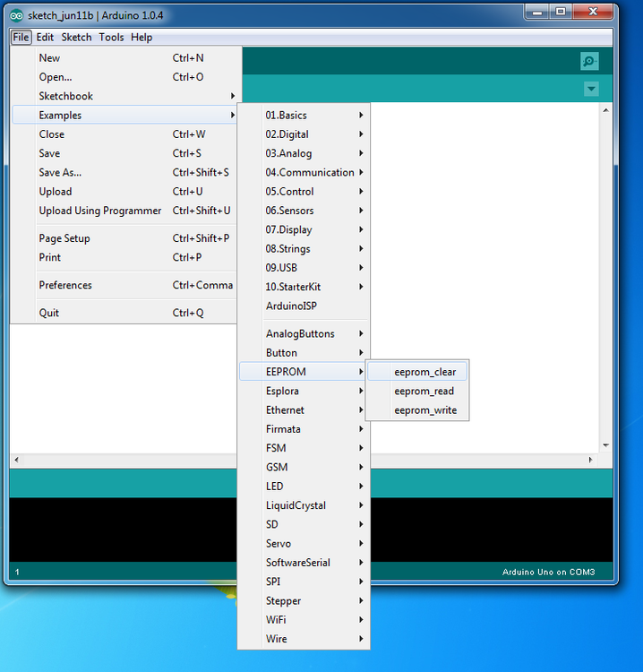Expand the AnalogButtons library examples
Screen dimensions: 643x672
click(304, 333)
